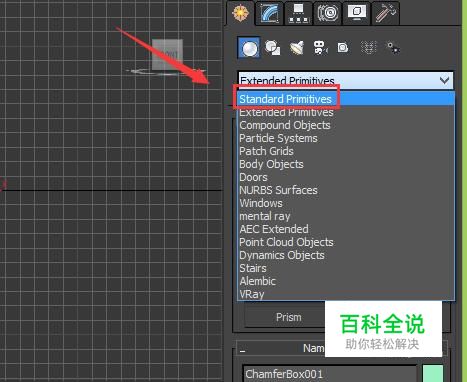
Task: Choose Doors from the list
Action: point(346,177)
